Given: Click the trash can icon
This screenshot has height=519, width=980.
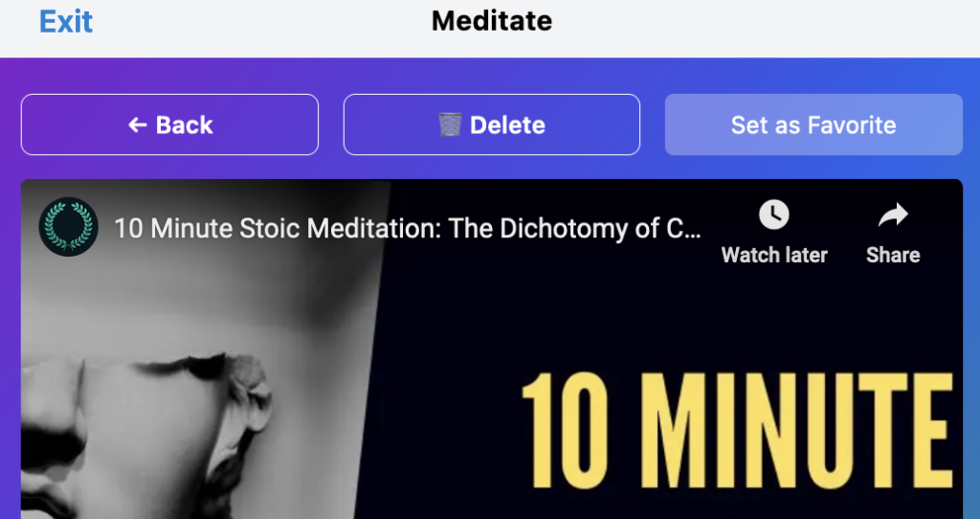Looking at the screenshot, I should click(450, 124).
